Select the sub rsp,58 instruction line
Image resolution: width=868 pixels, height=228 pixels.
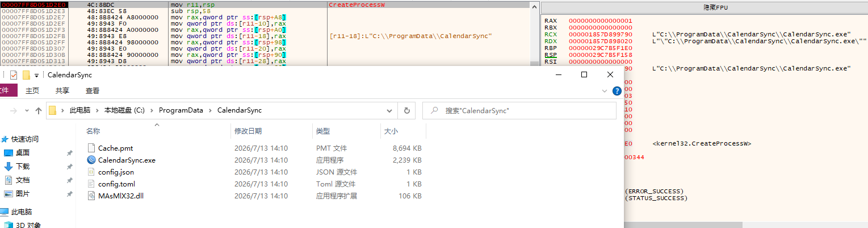[190, 10]
